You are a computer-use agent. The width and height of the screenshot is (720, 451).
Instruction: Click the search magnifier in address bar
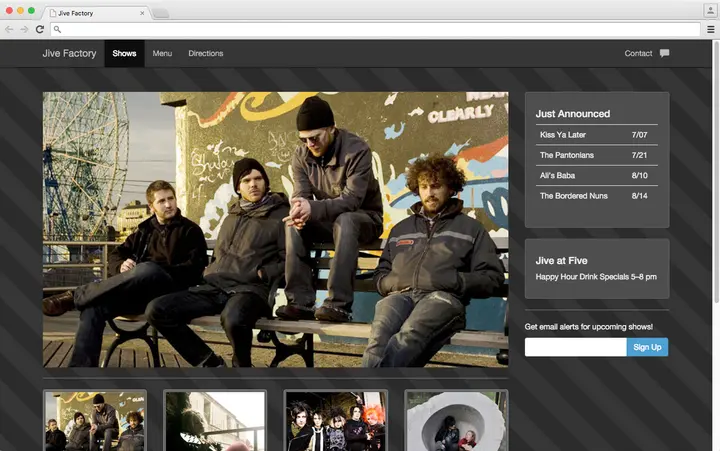pyautogui.click(x=57, y=29)
